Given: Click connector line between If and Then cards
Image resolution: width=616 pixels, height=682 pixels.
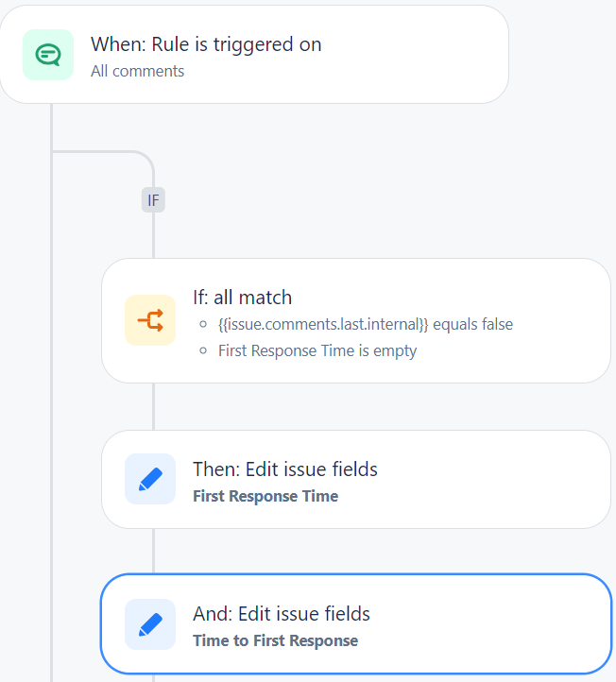Looking at the screenshot, I should click(x=153, y=407).
